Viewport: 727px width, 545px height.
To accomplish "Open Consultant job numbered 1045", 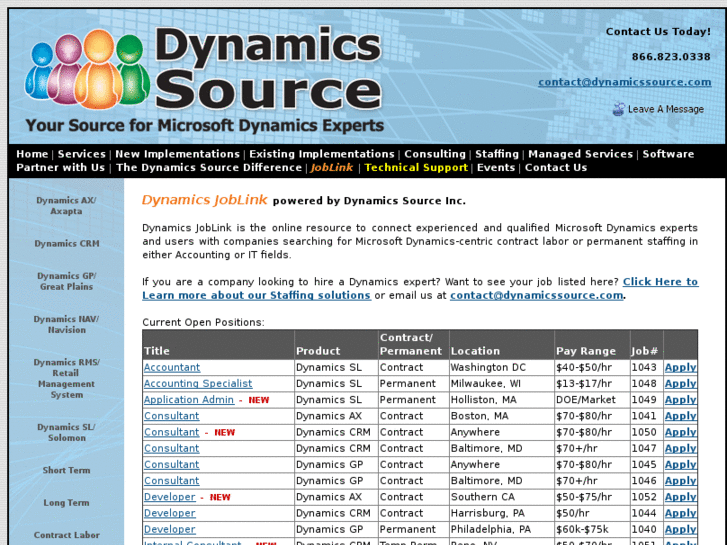I will pyautogui.click(x=172, y=465).
